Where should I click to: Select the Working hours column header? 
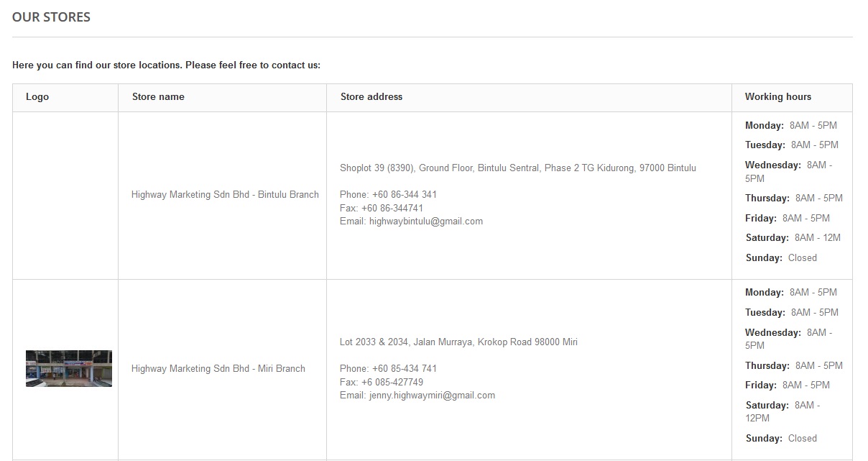[x=778, y=96]
